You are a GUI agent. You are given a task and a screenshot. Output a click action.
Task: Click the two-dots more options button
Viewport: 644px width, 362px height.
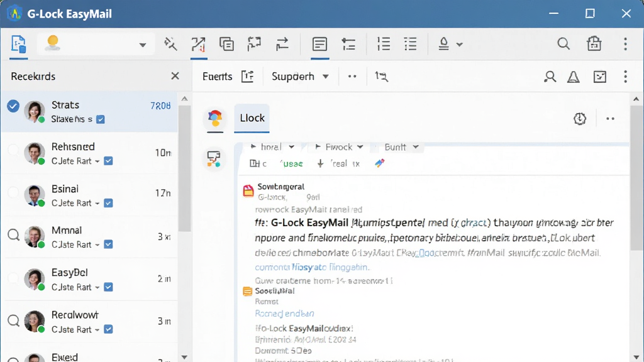point(352,76)
